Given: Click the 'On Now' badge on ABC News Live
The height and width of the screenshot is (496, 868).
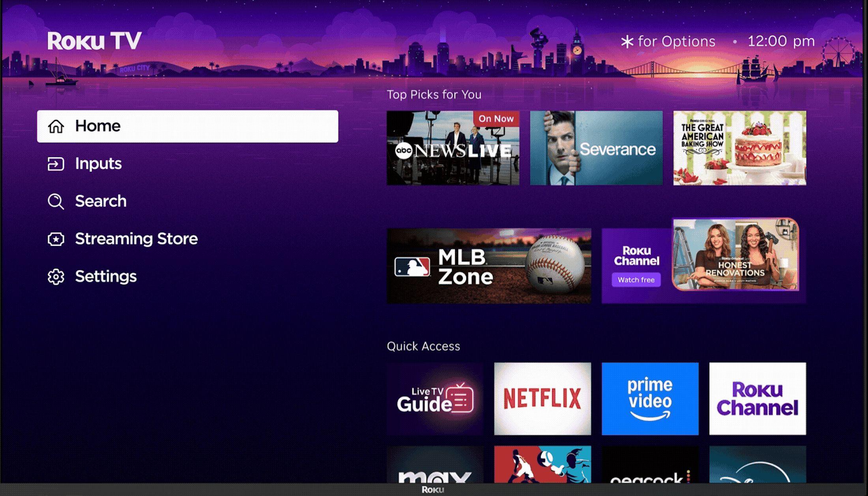Looking at the screenshot, I should (496, 119).
